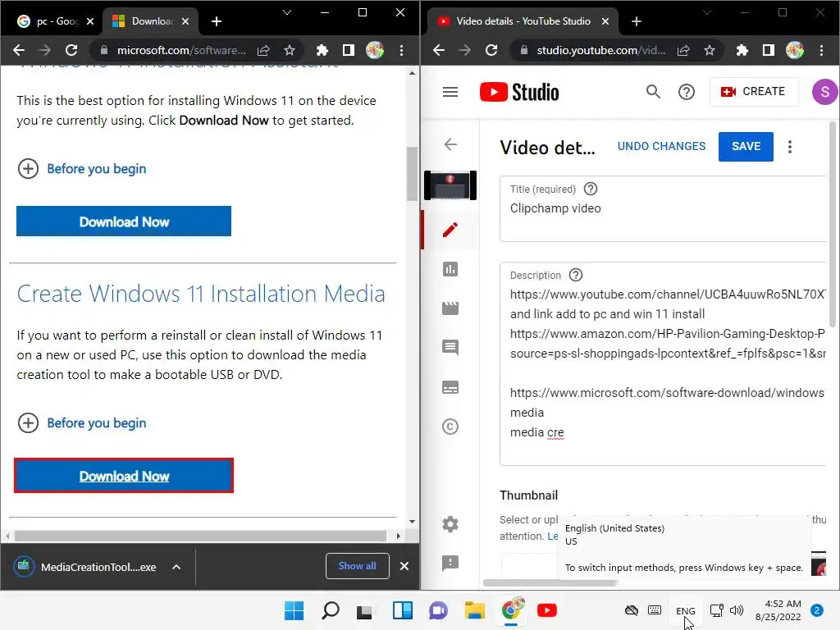
Task: Open the account avatar in Studio
Action: (825, 92)
